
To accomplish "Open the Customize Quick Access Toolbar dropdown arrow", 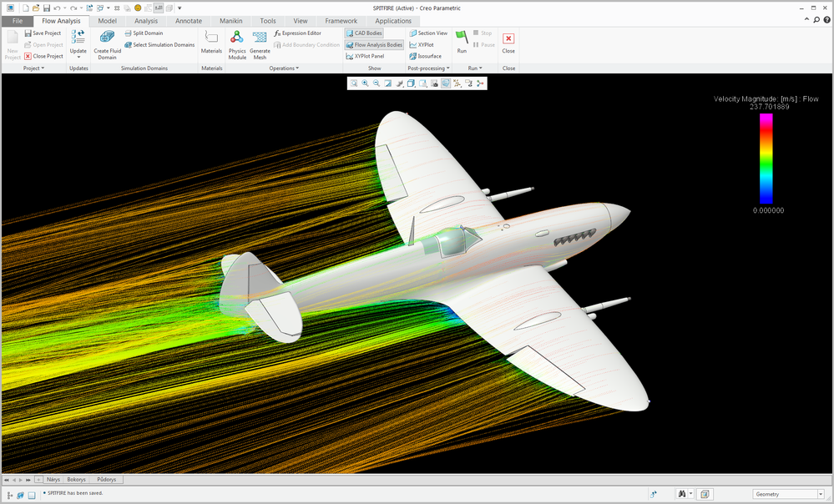I will pos(179,8).
